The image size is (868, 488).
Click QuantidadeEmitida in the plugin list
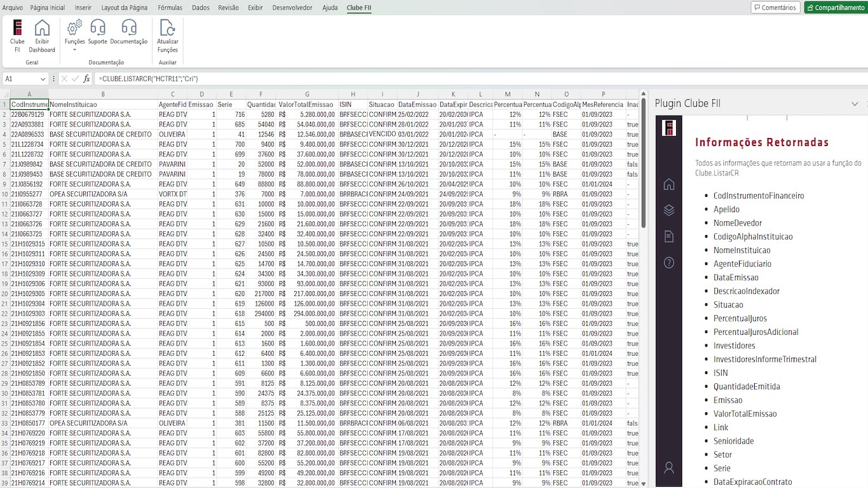747,386
